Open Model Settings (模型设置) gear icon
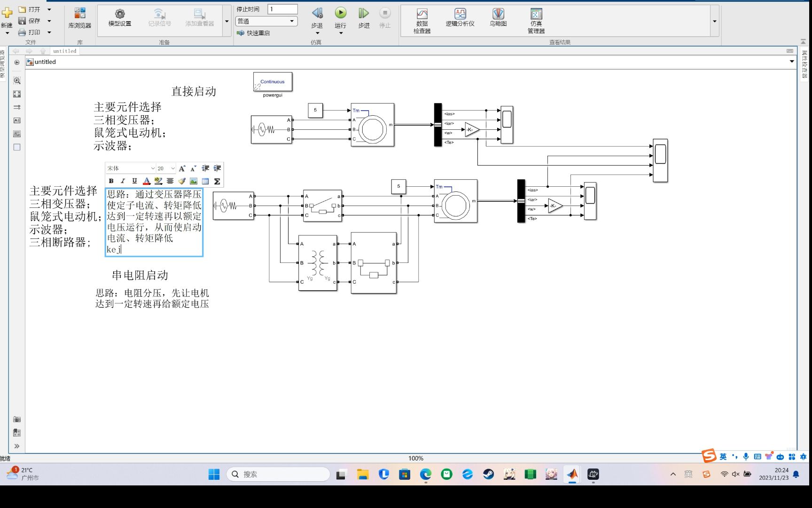The image size is (812, 508). point(120,17)
